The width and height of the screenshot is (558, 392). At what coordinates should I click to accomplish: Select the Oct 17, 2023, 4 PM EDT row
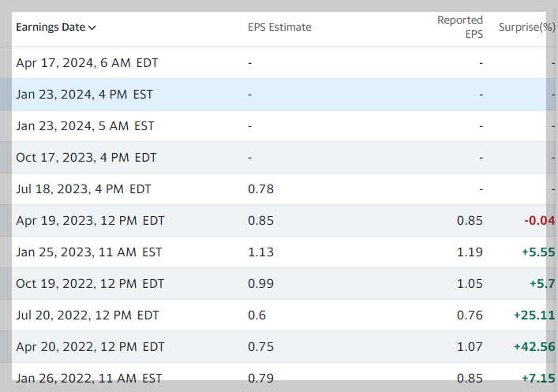pyautogui.click(x=279, y=158)
